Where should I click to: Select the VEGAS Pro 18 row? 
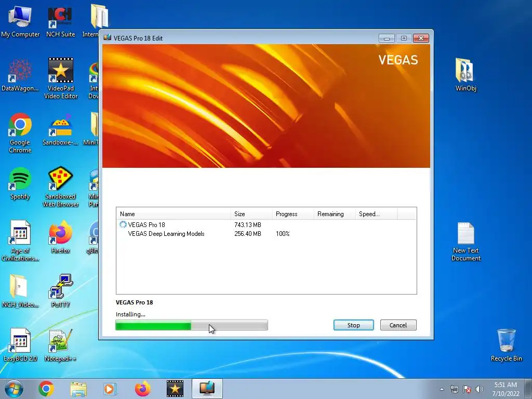pos(267,224)
